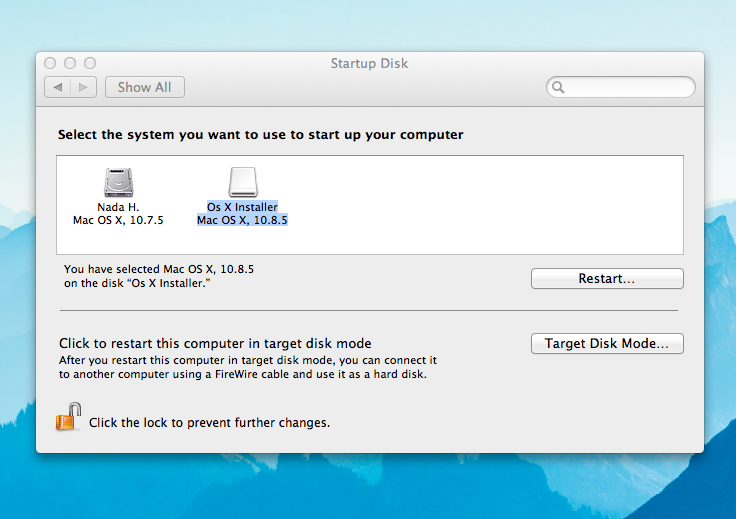The width and height of the screenshot is (736, 519).
Task: Click "You have selected Mac OS X, 10.8.5" text
Action: point(159,269)
